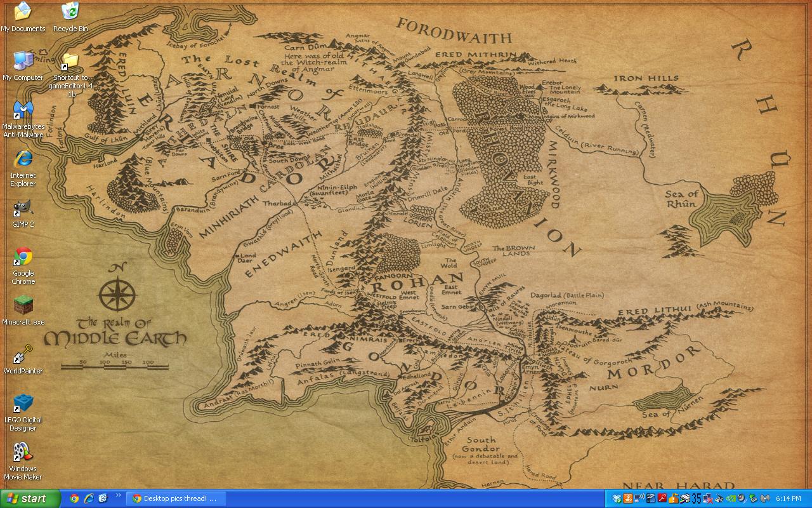
Task: Select the Windows Movie Maker shortcut
Action: (23, 461)
